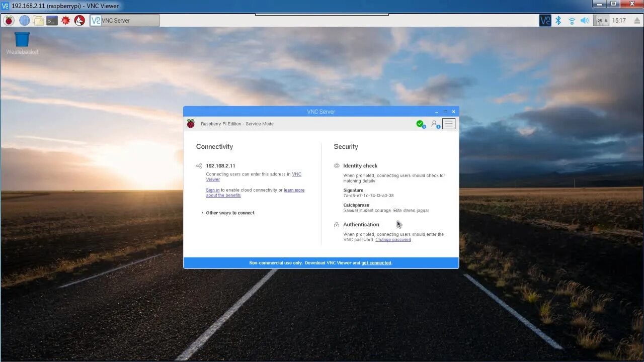Image resolution: width=644 pixels, height=362 pixels.
Task: Open the Bluetooth tray menu
Action: coord(558,21)
